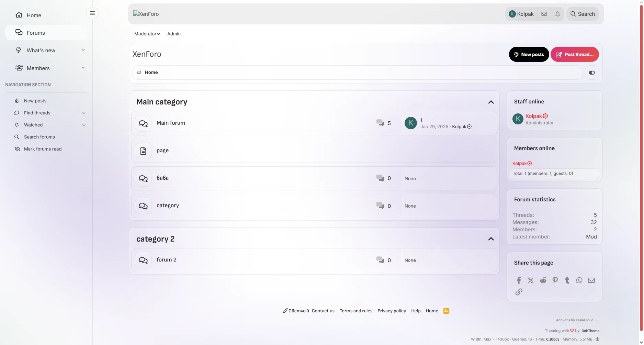Click the breadcrumb home icon
This screenshot has height=345, width=644.
(x=139, y=73)
